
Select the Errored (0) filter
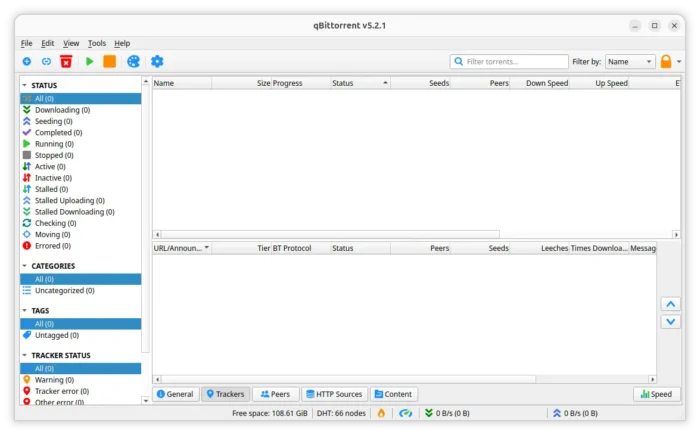(81, 246)
